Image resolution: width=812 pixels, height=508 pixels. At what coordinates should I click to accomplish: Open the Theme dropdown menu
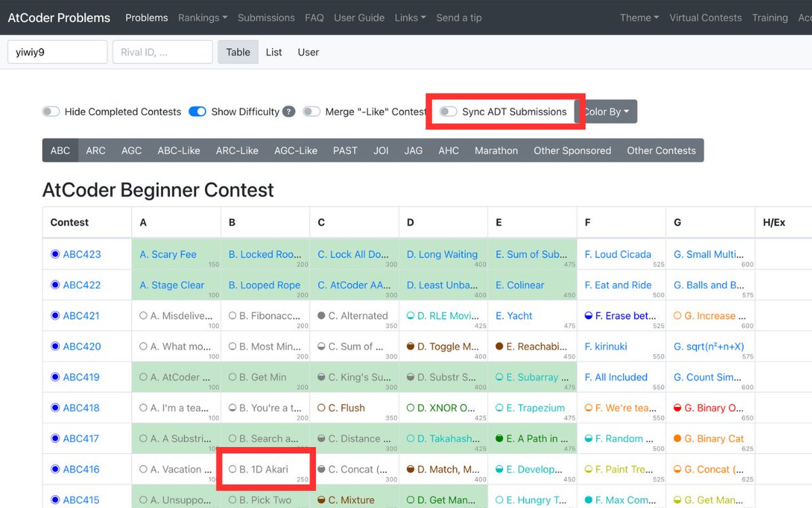coord(639,18)
